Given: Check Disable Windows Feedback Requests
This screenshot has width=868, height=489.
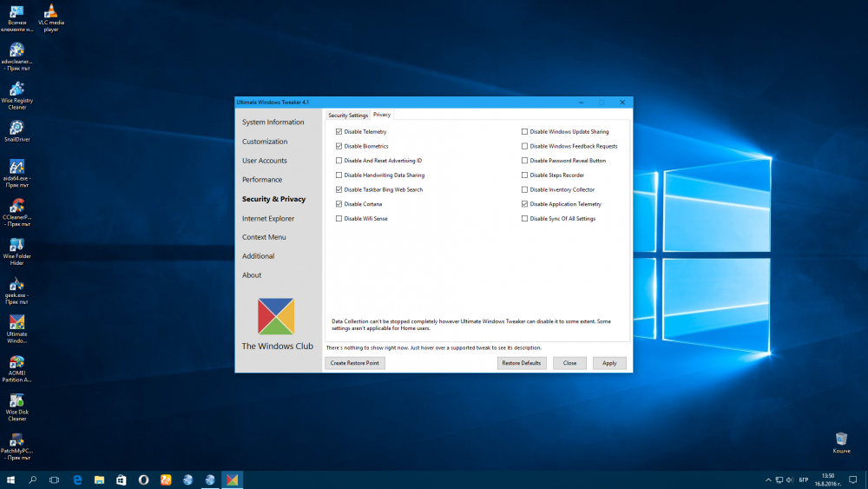Looking at the screenshot, I should click(x=524, y=146).
